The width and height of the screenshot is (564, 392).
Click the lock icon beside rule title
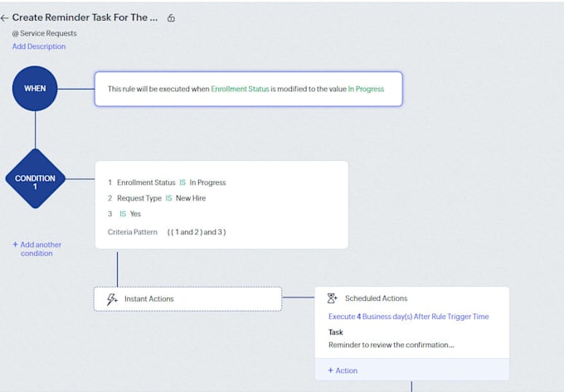click(x=171, y=18)
